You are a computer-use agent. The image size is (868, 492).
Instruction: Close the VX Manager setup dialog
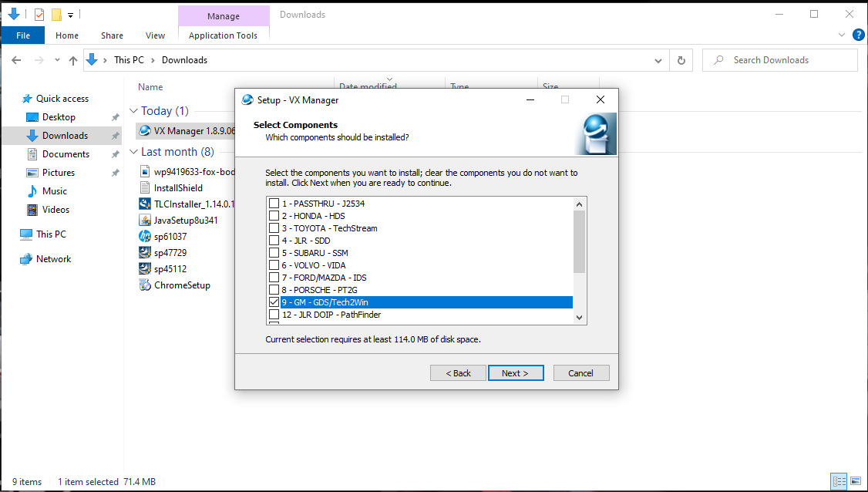pyautogui.click(x=601, y=99)
